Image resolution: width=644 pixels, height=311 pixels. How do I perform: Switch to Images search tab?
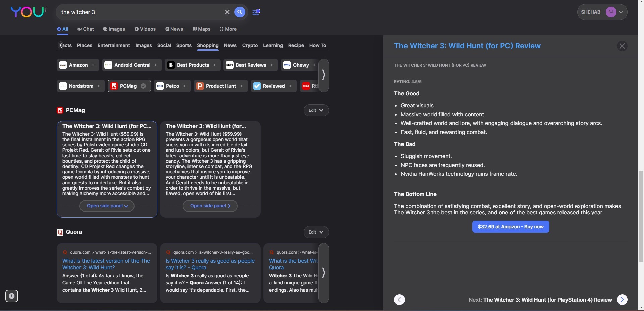(x=114, y=29)
